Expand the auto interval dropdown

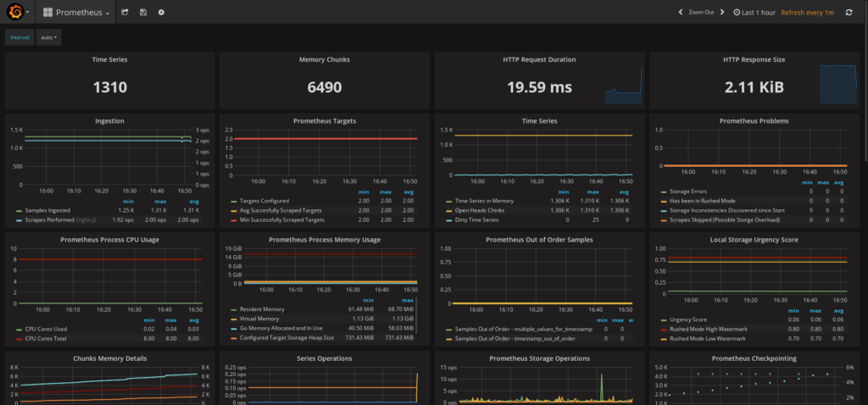point(48,37)
